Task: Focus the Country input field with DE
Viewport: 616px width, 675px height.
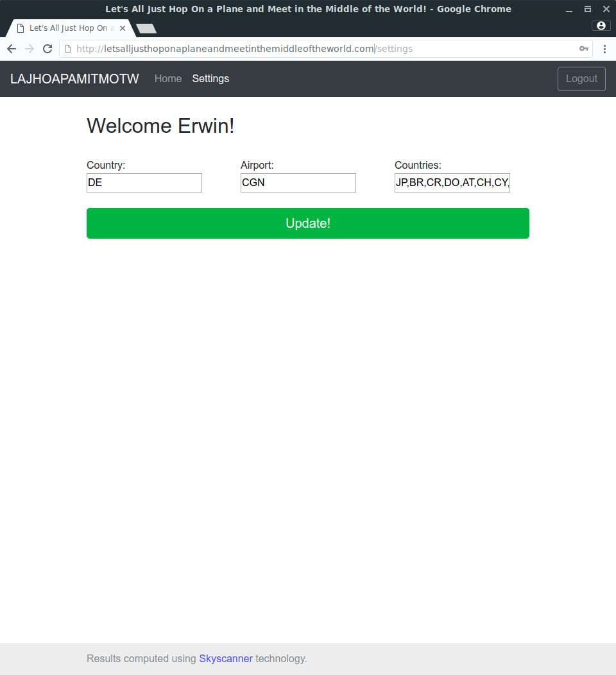Action: coord(144,182)
